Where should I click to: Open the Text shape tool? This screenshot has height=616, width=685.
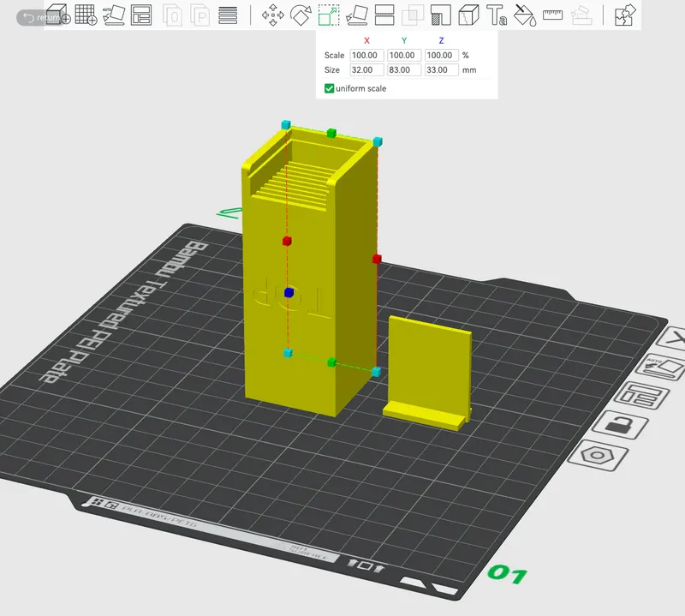[497, 15]
